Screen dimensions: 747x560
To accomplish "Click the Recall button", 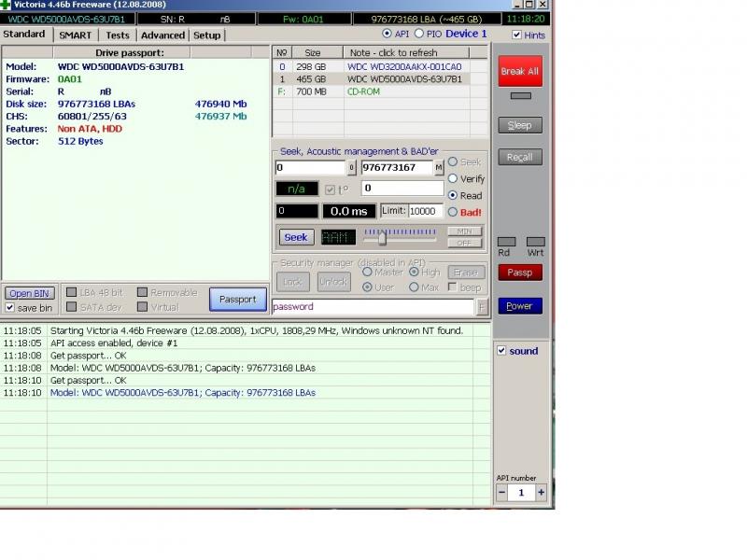I will [520, 157].
